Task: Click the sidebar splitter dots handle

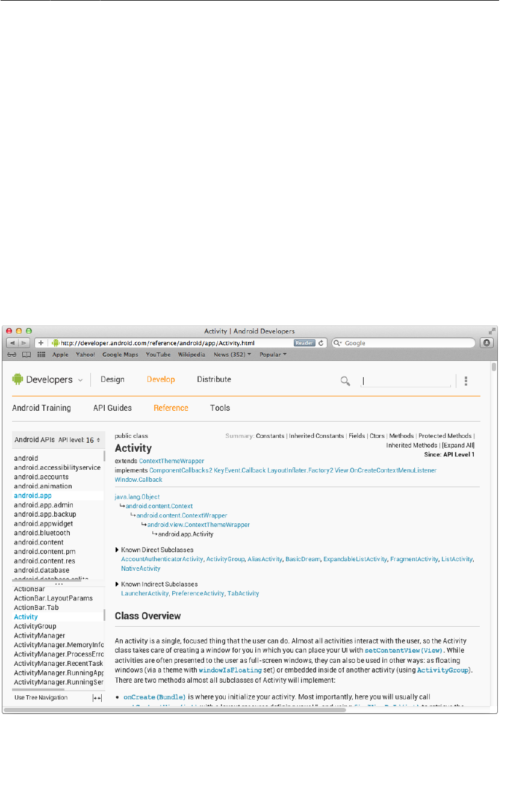Action: [58, 583]
